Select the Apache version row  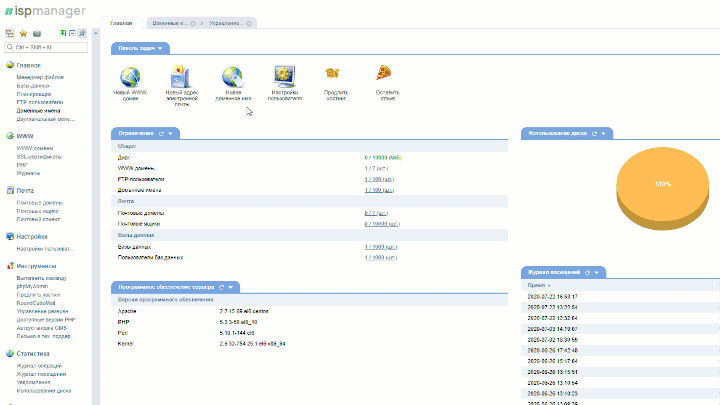point(309,311)
